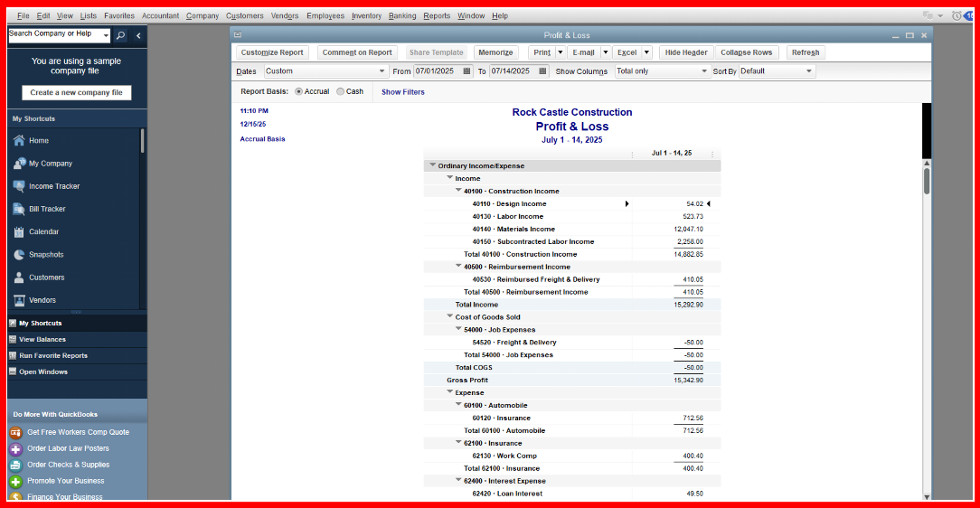This screenshot has width=980, height=508.
Task: Select Cash report basis
Action: (341, 92)
